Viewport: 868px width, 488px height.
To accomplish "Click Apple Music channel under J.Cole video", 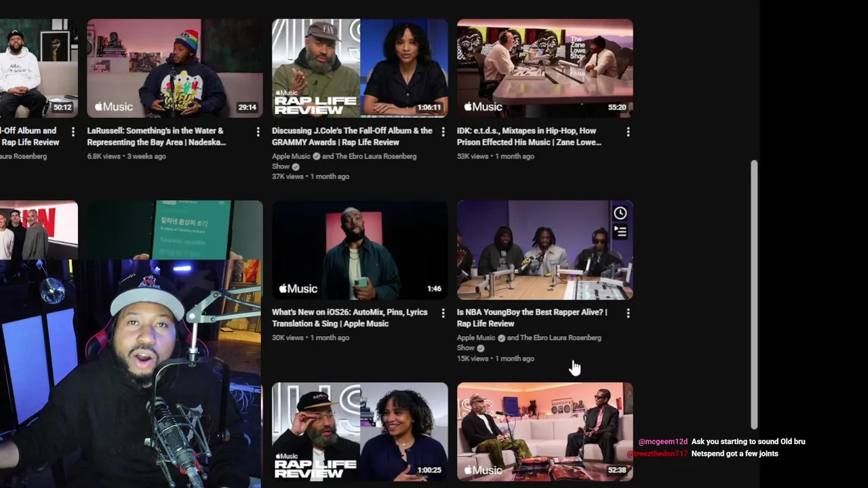I will click(x=291, y=157).
